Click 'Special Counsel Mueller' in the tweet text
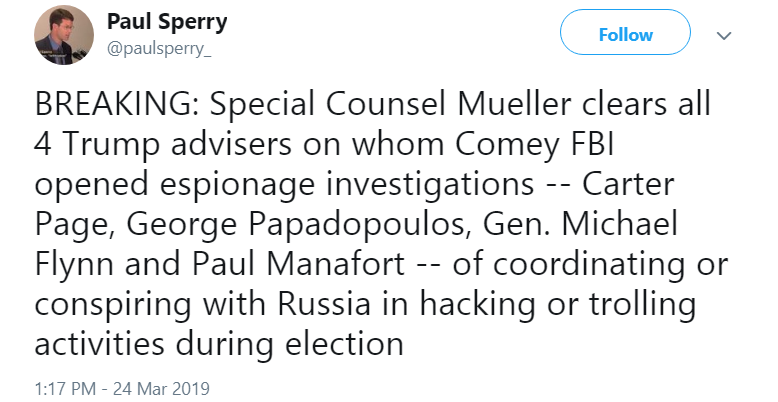This screenshot has height=402, width=778. tap(352, 105)
